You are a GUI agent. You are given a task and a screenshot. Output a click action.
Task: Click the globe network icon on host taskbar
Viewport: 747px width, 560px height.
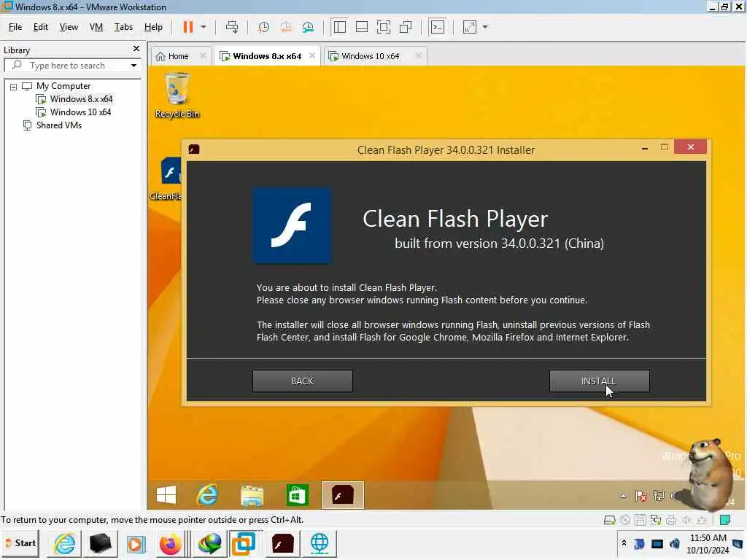point(320,543)
